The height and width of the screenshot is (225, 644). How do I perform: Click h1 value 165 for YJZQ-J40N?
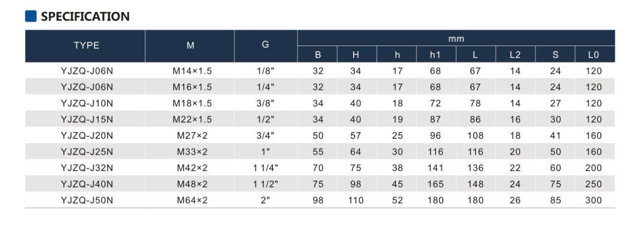[435, 184]
